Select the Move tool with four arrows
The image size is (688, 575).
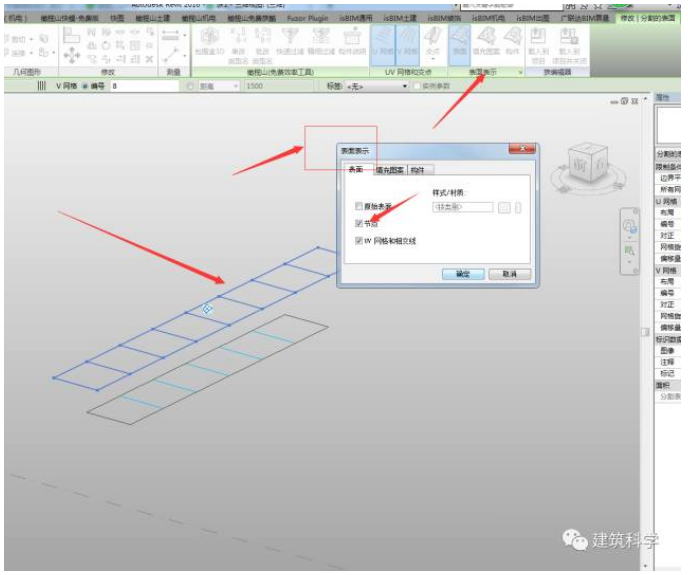click(72, 56)
